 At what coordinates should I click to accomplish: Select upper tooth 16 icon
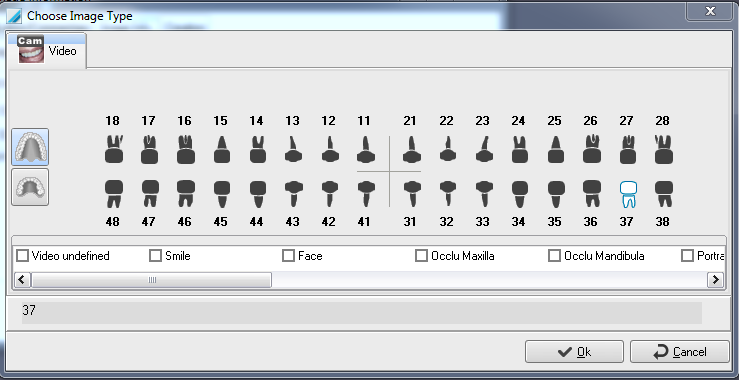pos(186,149)
